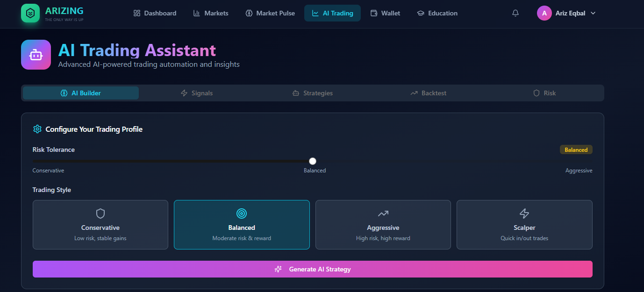Open Market Pulse in the navigation

click(x=270, y=13)
